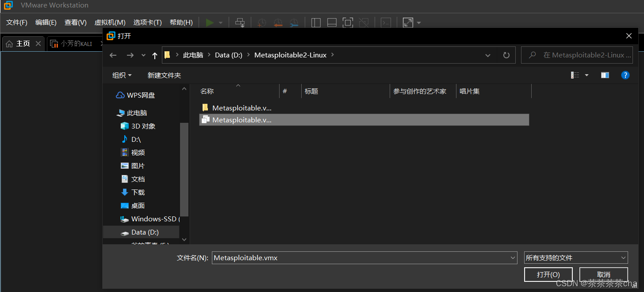Click the 新建文件夹 button
This screenshot has width=644, height=292.
coord(164,75)
